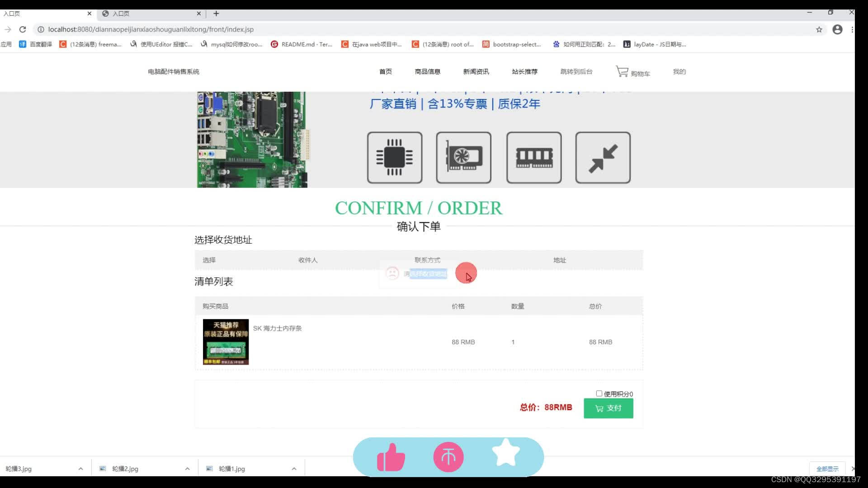Image resolution: width=868 pixels, height=488 pixels.
Task: Open the bootstrap-select bookmark
Action: (x=511, y=44)
